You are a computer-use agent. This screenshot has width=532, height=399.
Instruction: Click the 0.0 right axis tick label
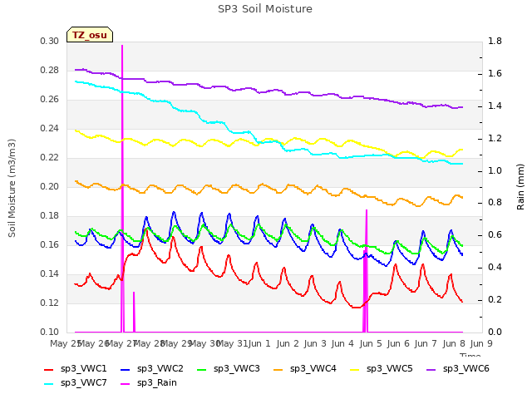point(495,332)
